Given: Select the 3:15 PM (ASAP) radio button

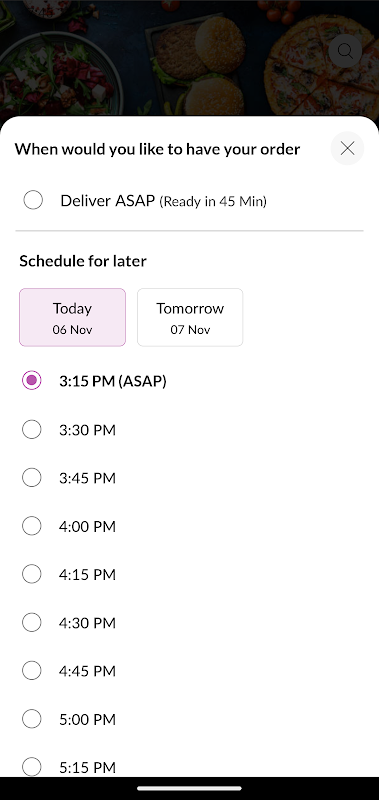Looking at the screenshot, I should pyautogui.click(x=32, y=380).
